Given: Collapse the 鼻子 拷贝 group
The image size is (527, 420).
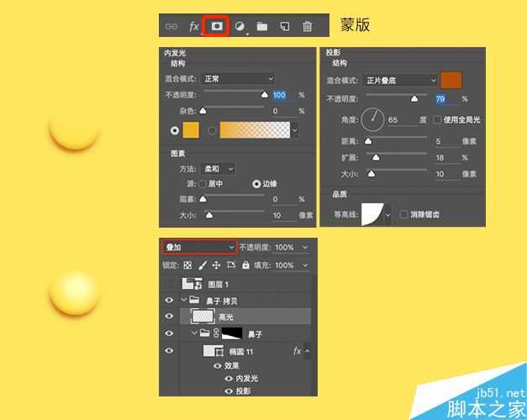Looking at the screenshot, I should (x=184, y=300).
